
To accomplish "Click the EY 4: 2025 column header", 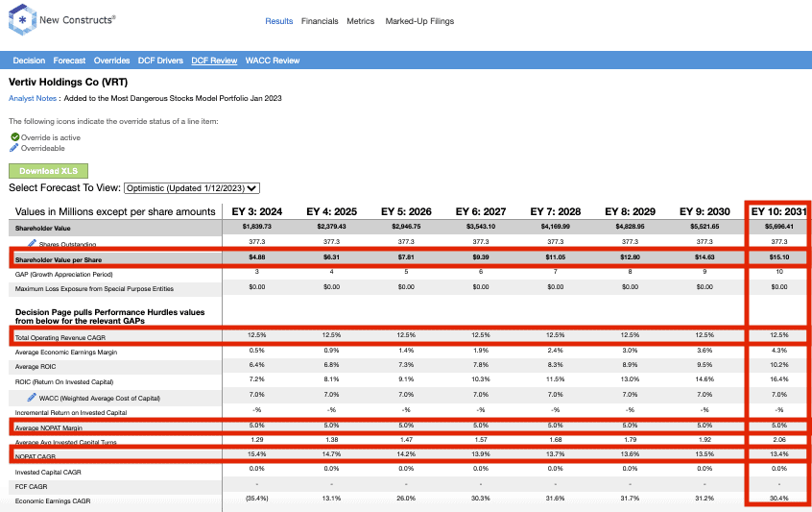I will (x=331, y=211).
